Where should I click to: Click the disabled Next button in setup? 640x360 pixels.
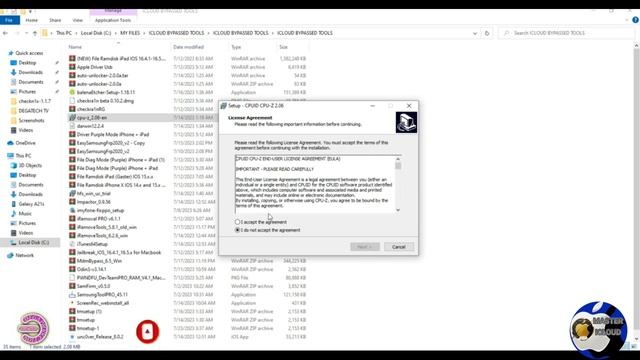pyautogui.click(x=365, y=247)
